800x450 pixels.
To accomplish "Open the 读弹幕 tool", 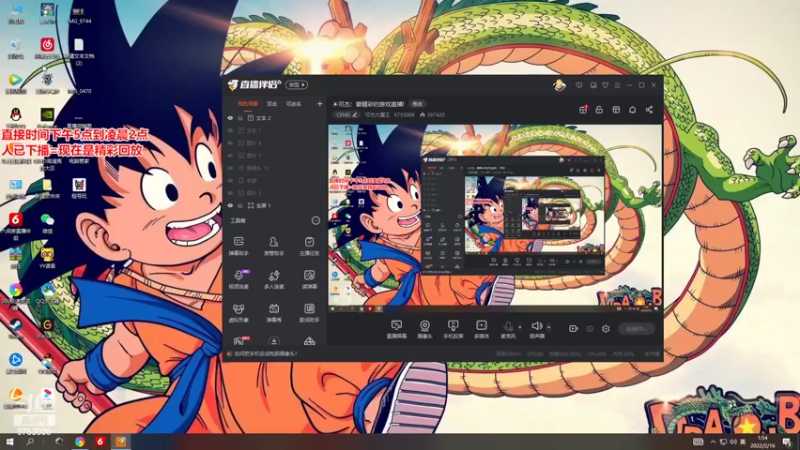I will [x=309, y=280].
